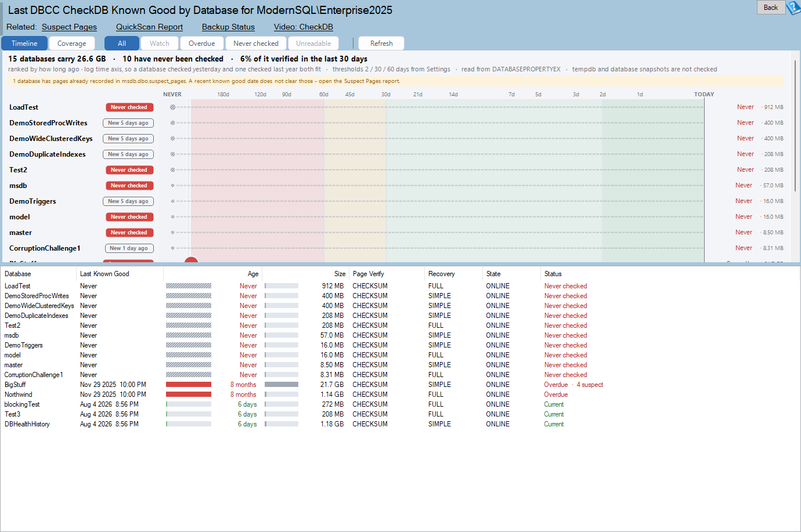This screenshot has height=532, width=801.
Task: Select the Test3 row in the table
Action: click(400, 414)
